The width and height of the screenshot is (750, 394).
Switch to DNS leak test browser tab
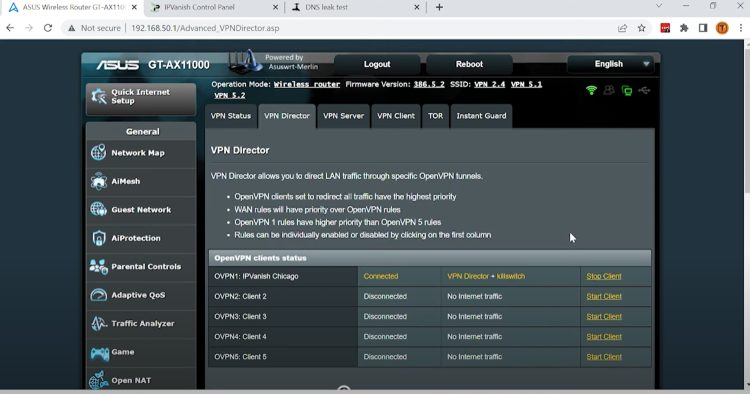(326, 7)
